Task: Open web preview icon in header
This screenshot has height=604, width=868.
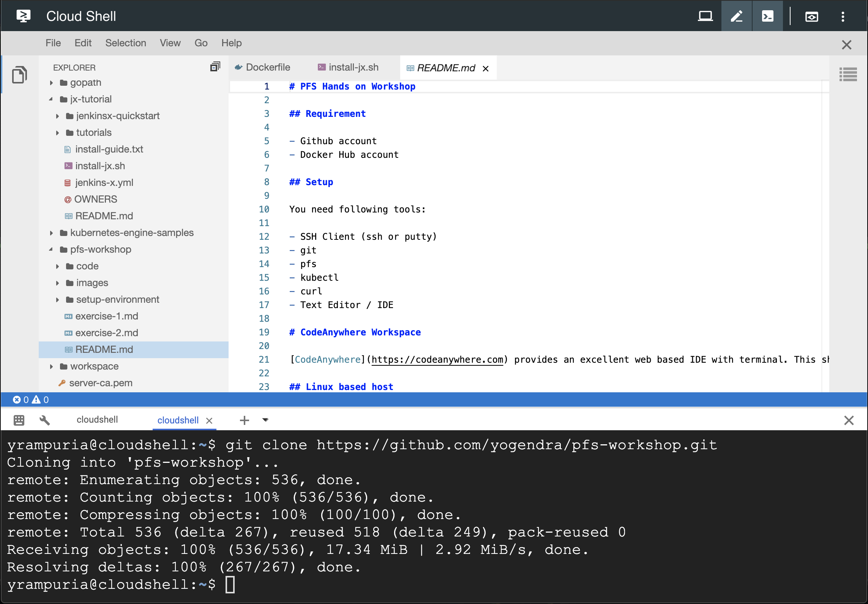Action: [811, 16]
